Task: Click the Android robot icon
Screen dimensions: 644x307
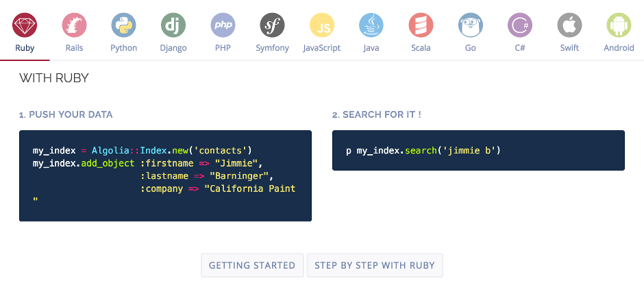Action: coord(619,25)
